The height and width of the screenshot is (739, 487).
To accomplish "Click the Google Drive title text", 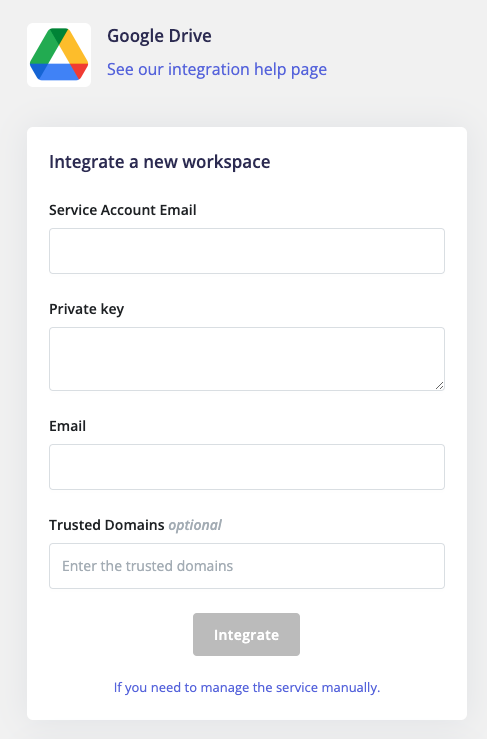I will (159, 36).
